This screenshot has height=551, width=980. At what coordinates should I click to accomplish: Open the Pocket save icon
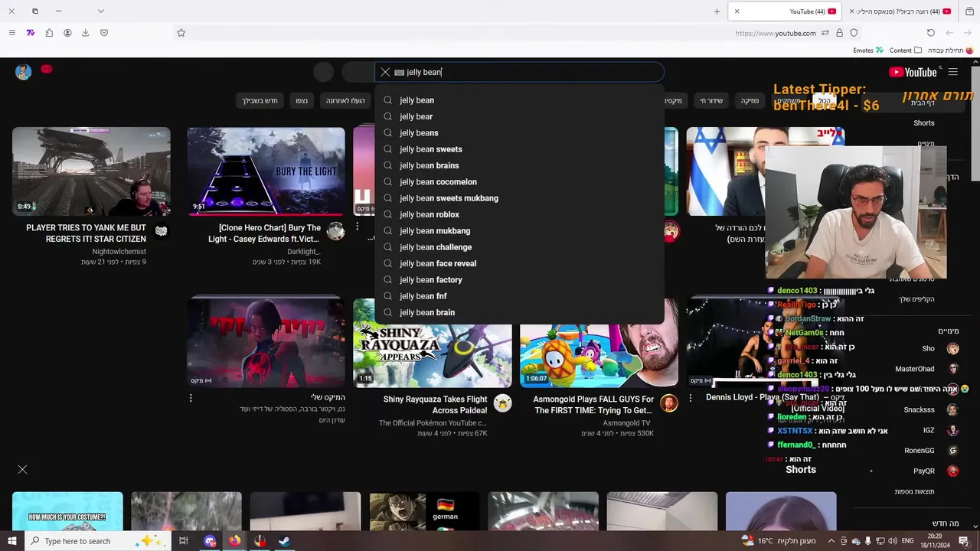pos(104,33)
